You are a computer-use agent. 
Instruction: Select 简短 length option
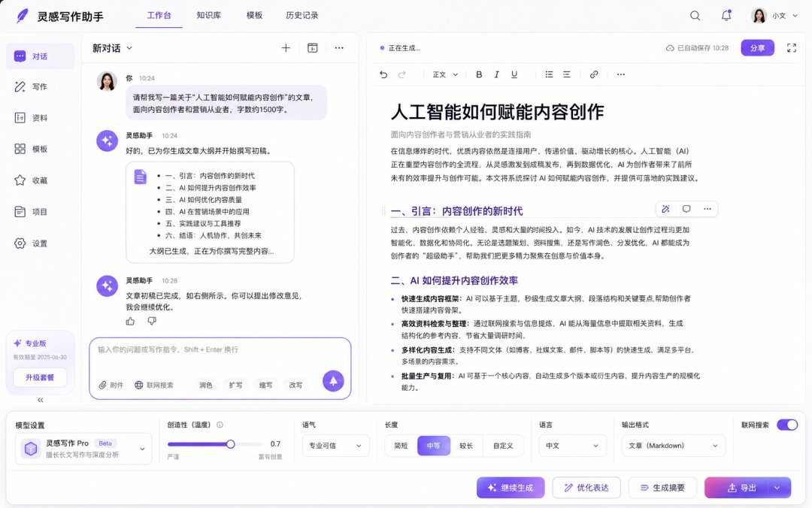click(401, 446)
